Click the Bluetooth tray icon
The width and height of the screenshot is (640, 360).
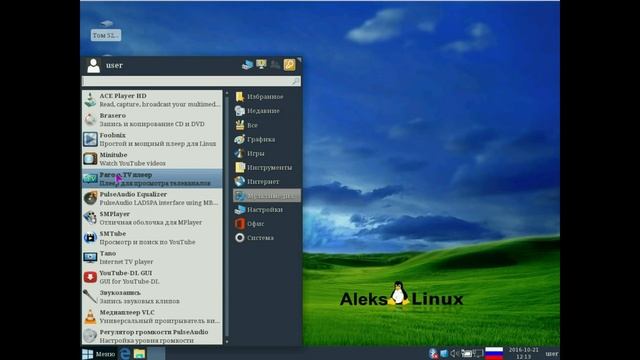click(x=433, y=353)
